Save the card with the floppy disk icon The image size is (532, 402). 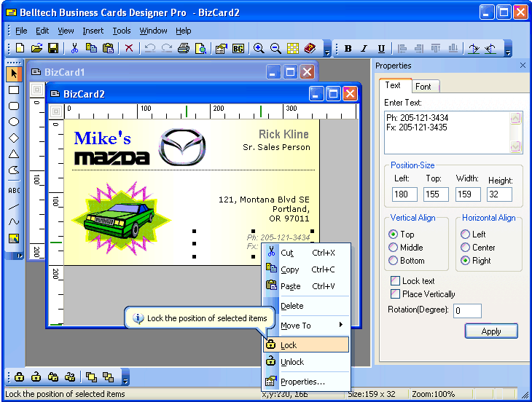click(53, 48)
